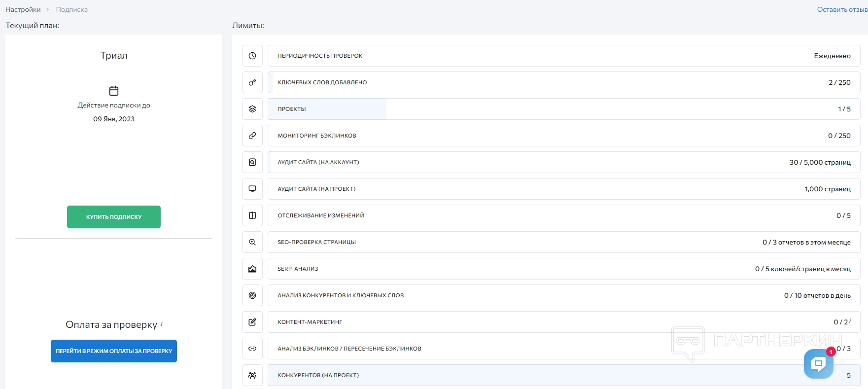Click the info mark beside Оплата за проверку
Screen dimensions: 868x389
[x=162, y=324]
